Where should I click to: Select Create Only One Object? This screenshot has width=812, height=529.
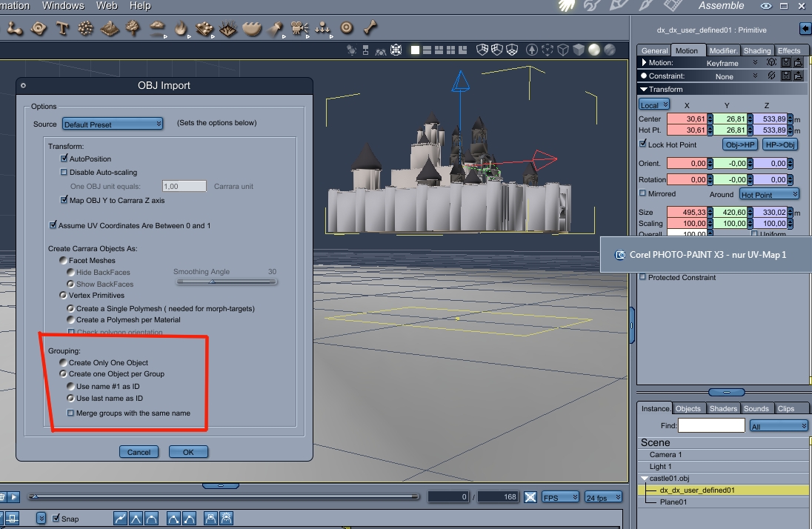point(63,362)
